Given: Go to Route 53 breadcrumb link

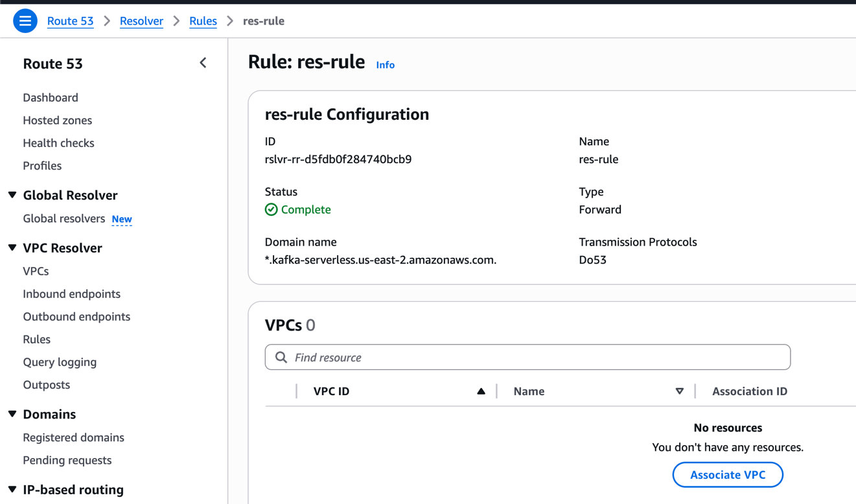Looking at the screenshot, I should click(x=70, y=21).
